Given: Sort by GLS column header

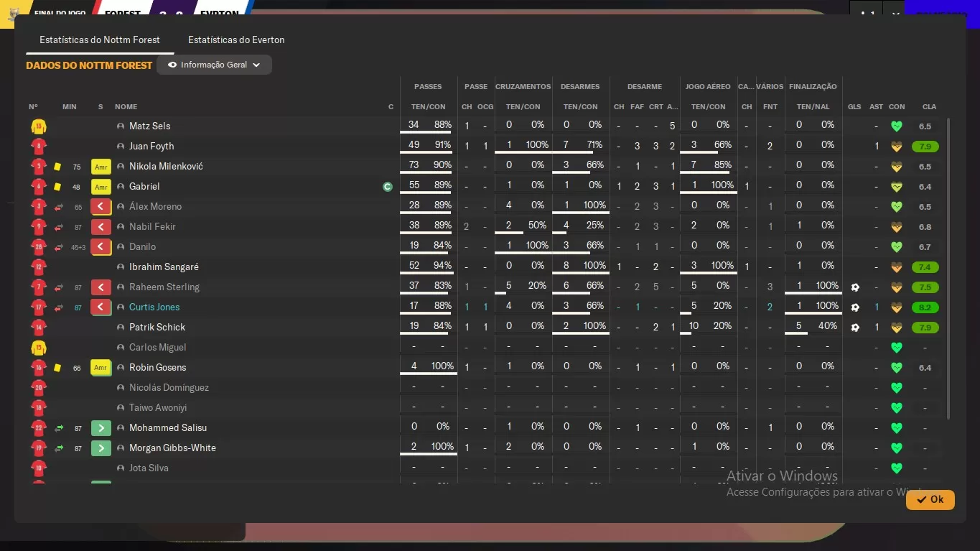Looking at the screenshot, I should pos(854,107).
